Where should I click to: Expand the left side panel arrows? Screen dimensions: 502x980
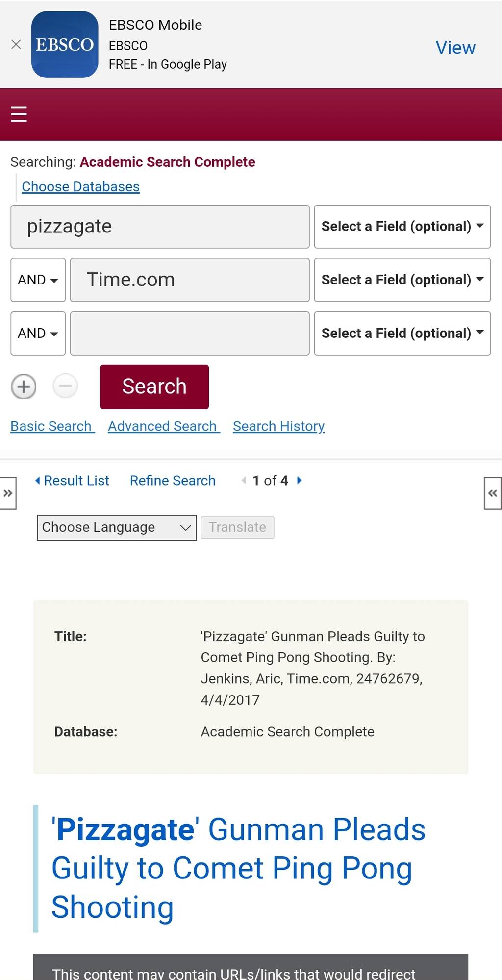[x=8, y=493]
